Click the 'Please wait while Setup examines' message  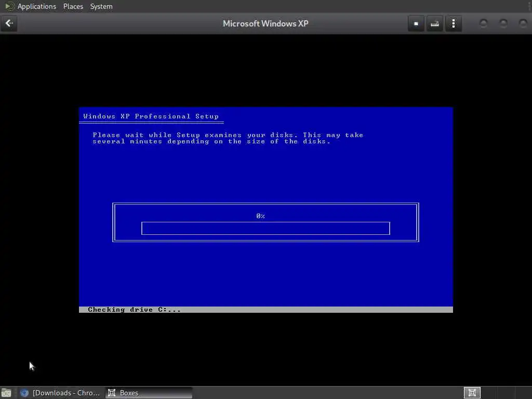click(228, 138)
